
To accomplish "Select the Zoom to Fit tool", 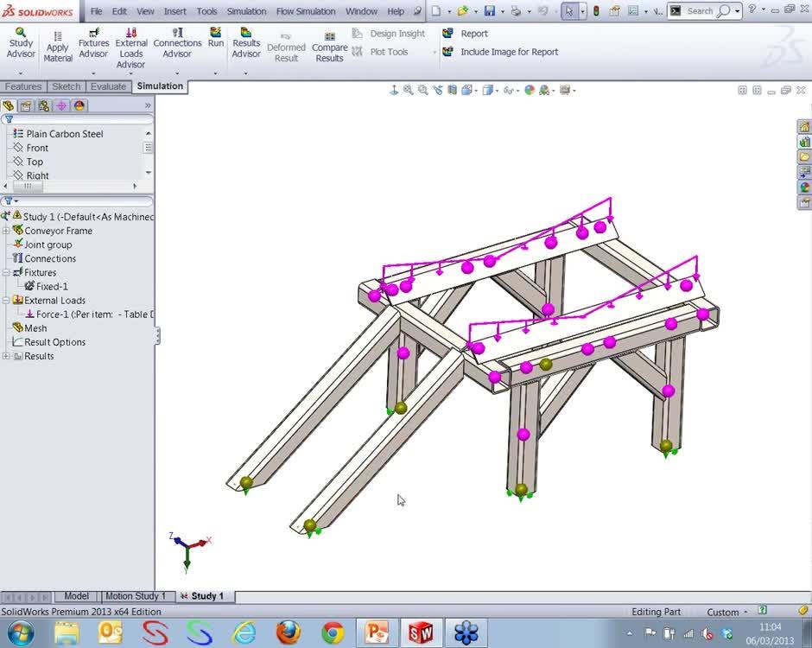I will pyautogui.click(x=408, y=90).
